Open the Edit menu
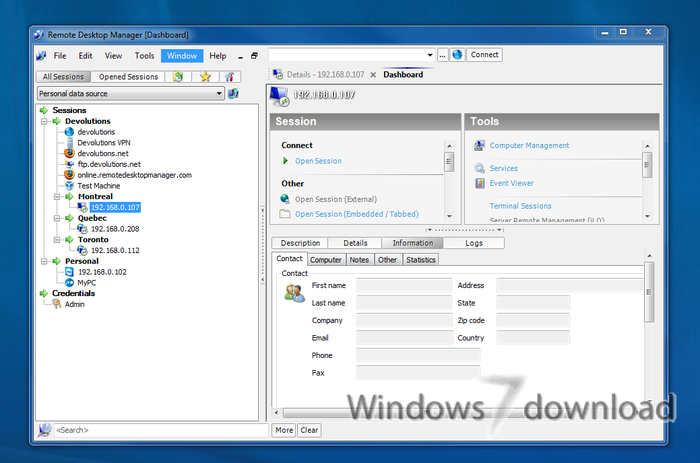This screenshot has width=700, height=463. tap(85, 56)
